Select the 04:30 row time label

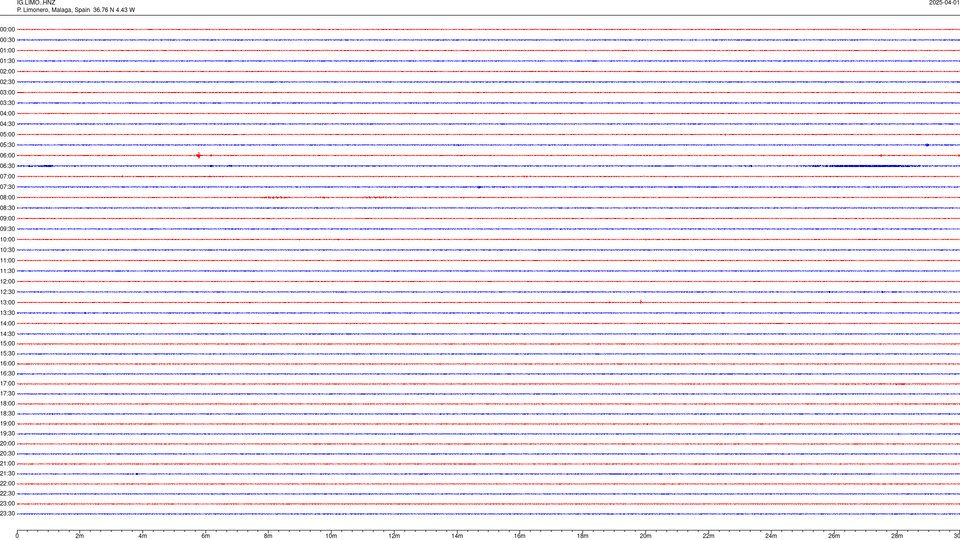[7, 124]
